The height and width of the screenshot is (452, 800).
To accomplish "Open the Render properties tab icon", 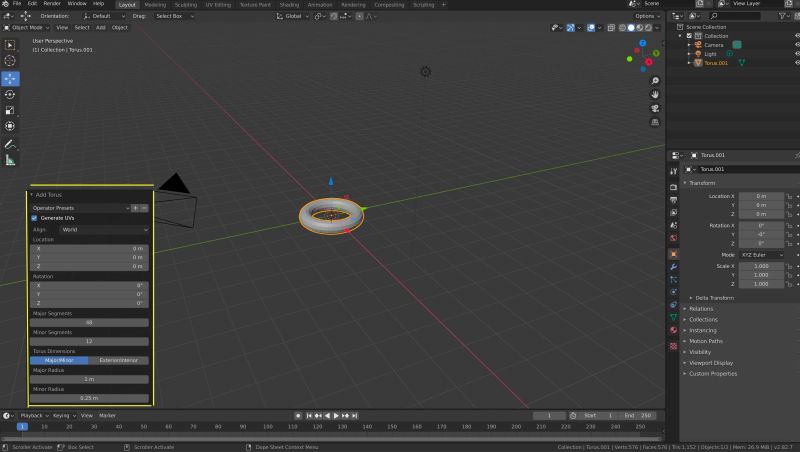I will (x=673, y=187).
